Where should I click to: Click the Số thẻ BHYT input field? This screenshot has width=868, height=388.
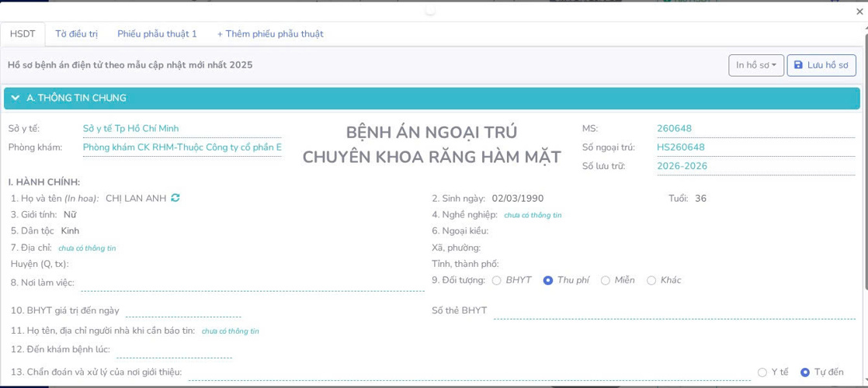[674, 311]
